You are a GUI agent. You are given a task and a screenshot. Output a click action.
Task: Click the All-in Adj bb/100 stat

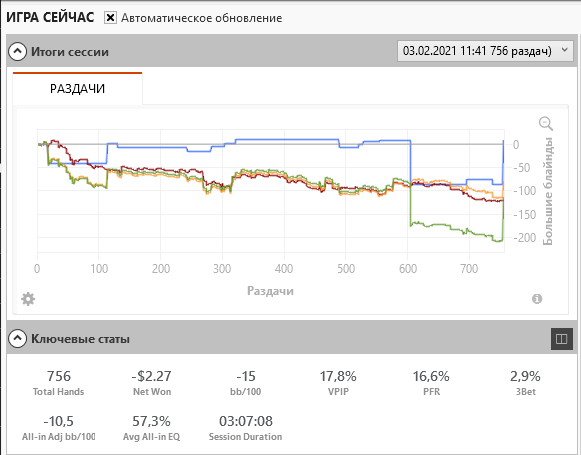tap(59, 428)
